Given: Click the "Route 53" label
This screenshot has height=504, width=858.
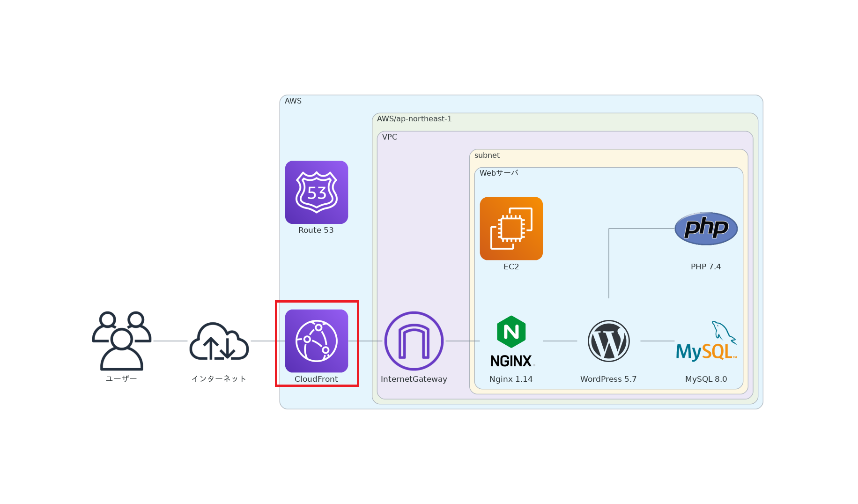Looking at the screenshot, I should point(316,230).
